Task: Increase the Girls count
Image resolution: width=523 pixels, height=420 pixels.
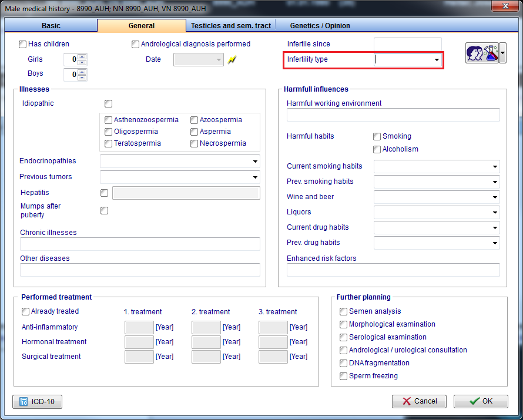Action: pyautogui.click(x=82, y=56)
